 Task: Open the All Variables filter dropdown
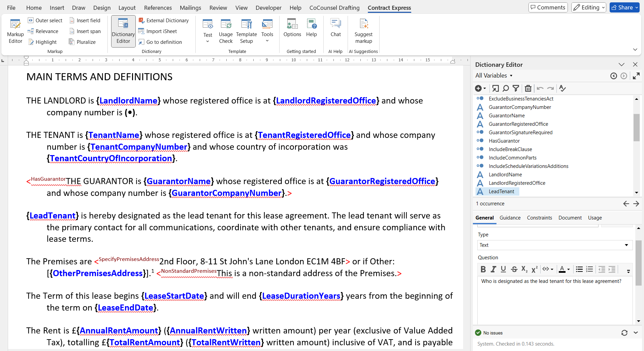tap(494, 75)
